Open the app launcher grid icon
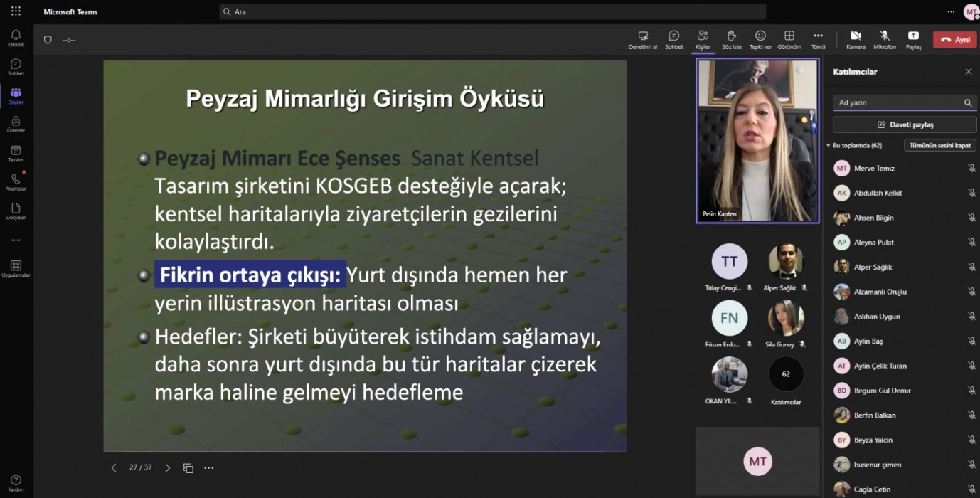Screen dimensions: 980x498 (16, 11)
